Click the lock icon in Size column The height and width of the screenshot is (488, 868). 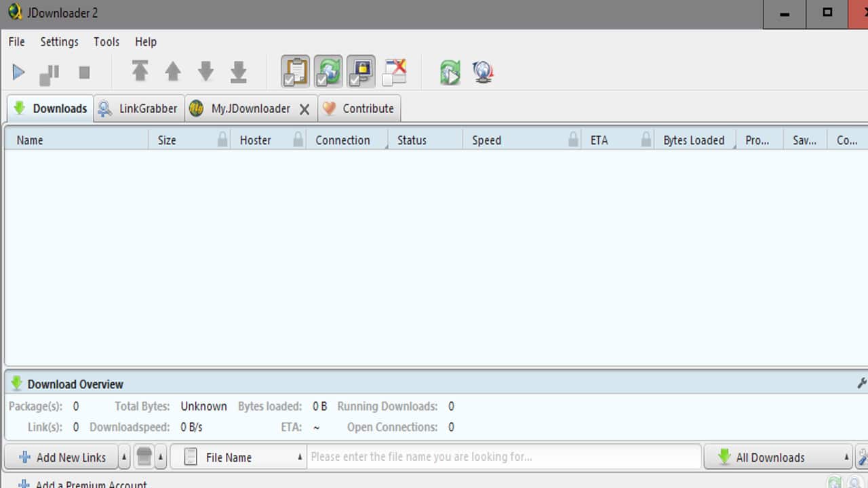tap(222, 140)
